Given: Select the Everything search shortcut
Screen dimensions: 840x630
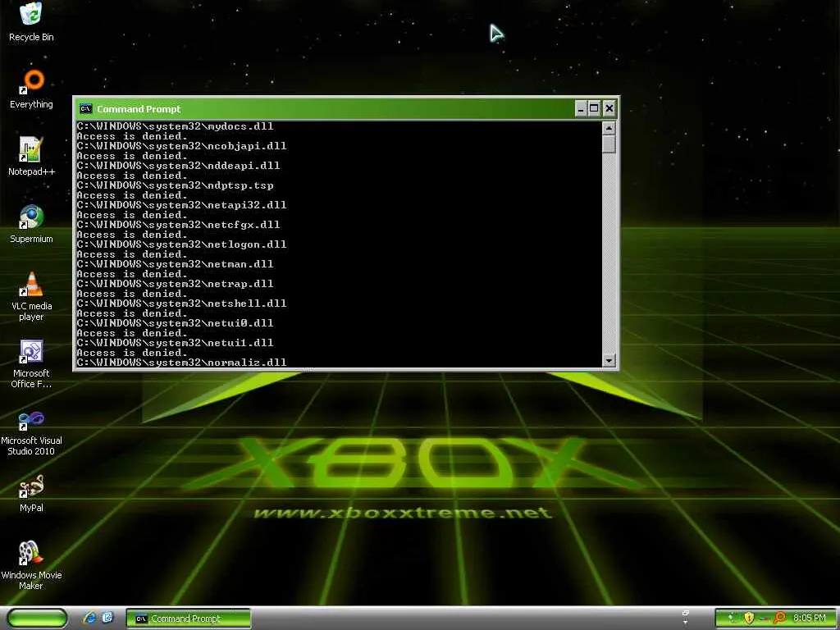Looking at the screenshot, I should [31, 89].
